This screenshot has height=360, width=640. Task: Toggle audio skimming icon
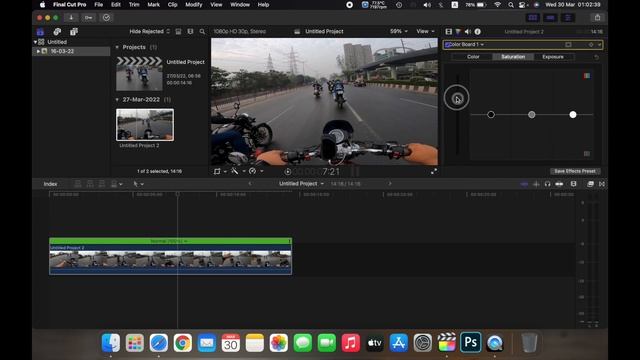pos(536,184)
